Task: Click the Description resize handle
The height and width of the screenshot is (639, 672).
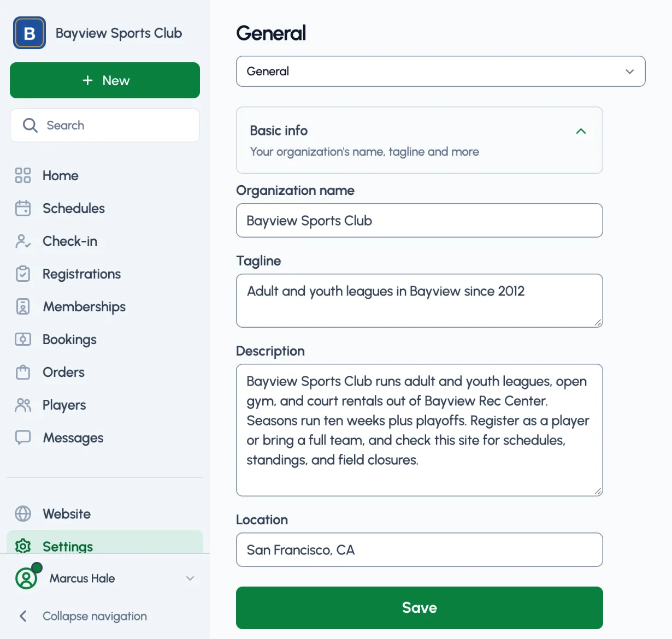Action: [598, 492]
